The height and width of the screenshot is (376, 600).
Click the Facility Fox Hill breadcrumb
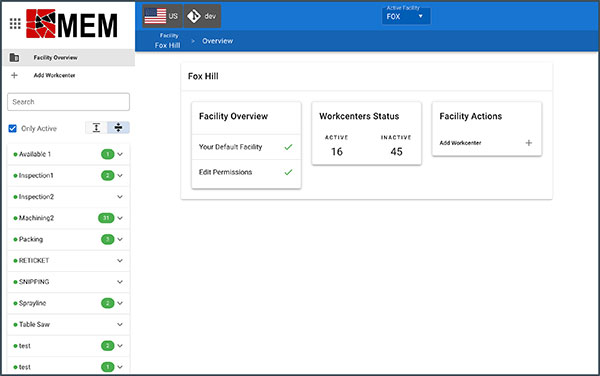(x=168, y=41)
